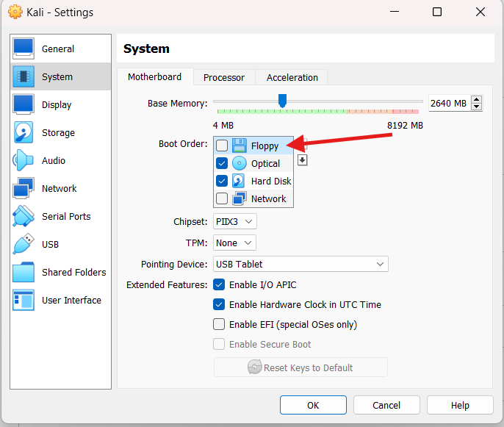Viewport: 504px width, 427px height.
Task: Toggle Enable Hardware Clock in UTC Time
Action: pos(219,304)
